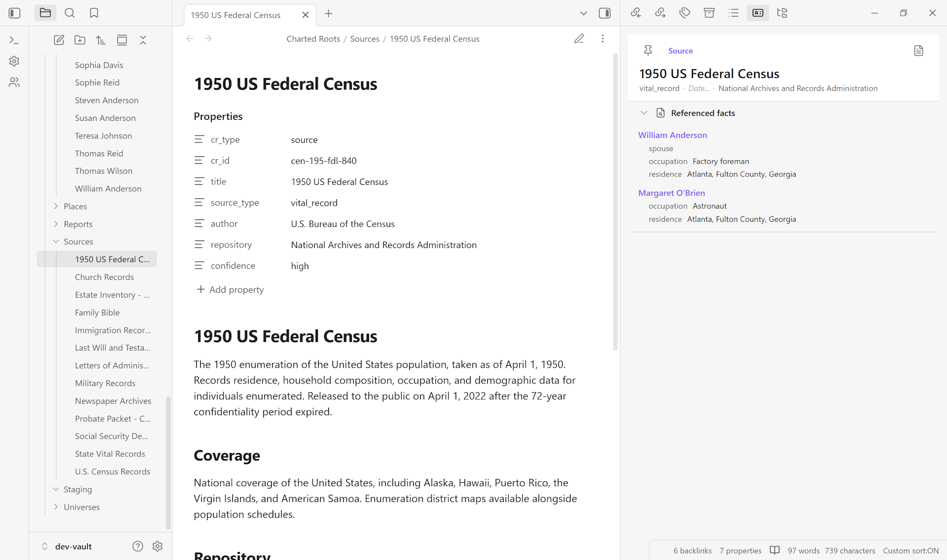Open tab list dropdown chevron
The image size is (947, 560).
pyautogui.click(x=583, y=13)
